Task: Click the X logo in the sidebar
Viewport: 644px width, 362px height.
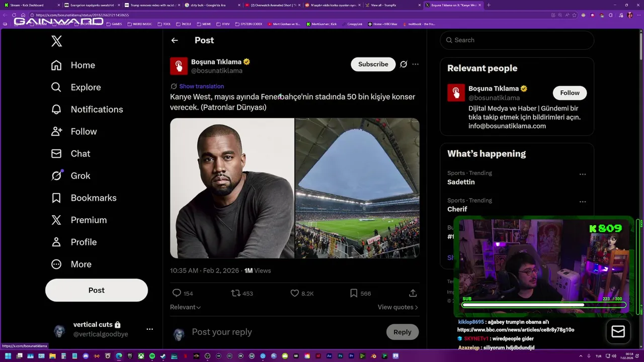Action: coord(57,41)
